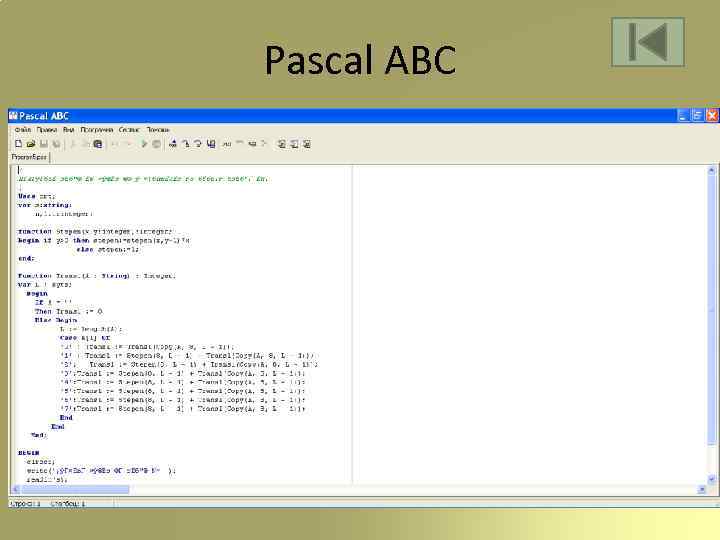This screenshot has height=540, width=720.
Task: Click the horizontal scrollbar thumb
Action: tap(75, 489)
